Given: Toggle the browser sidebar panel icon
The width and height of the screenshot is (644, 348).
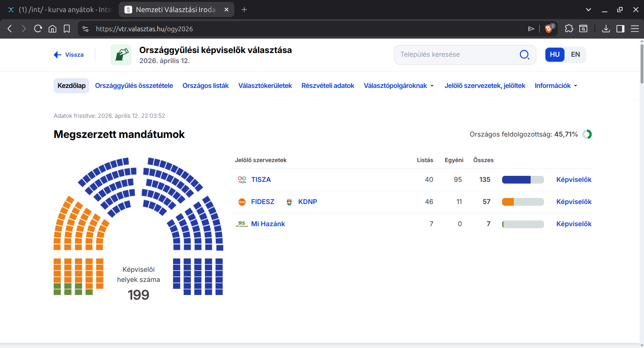Looking at the screenshot, I should (620, 29).
